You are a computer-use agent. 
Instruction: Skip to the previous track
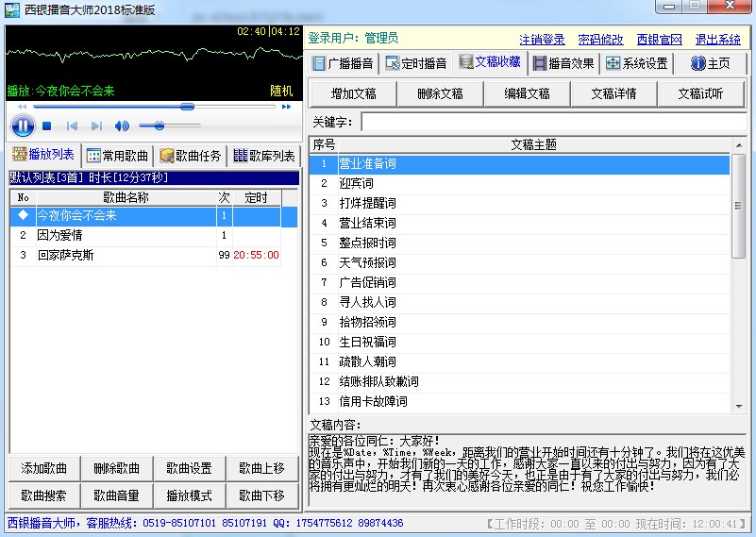pos(72,126)
